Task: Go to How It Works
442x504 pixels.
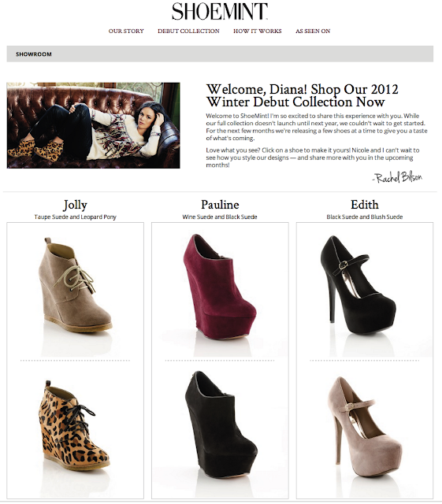Action: click(x=258, y=31)
